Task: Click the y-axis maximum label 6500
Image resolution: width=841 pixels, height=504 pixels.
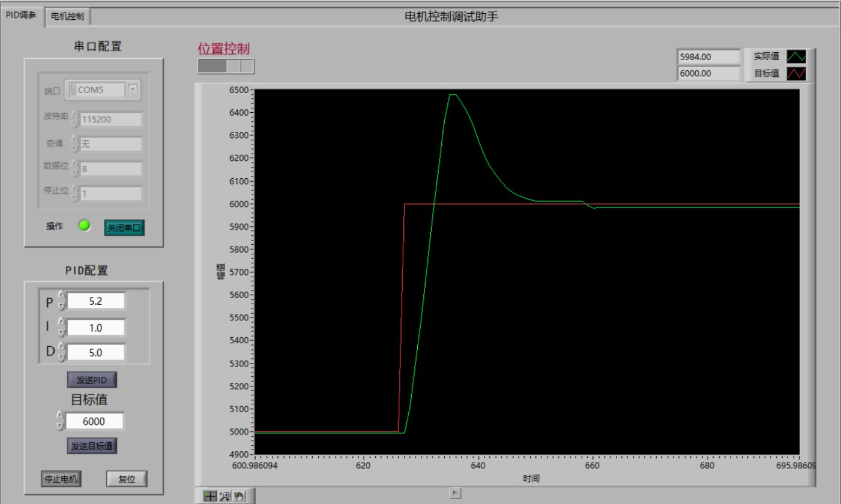Action: 239,90
